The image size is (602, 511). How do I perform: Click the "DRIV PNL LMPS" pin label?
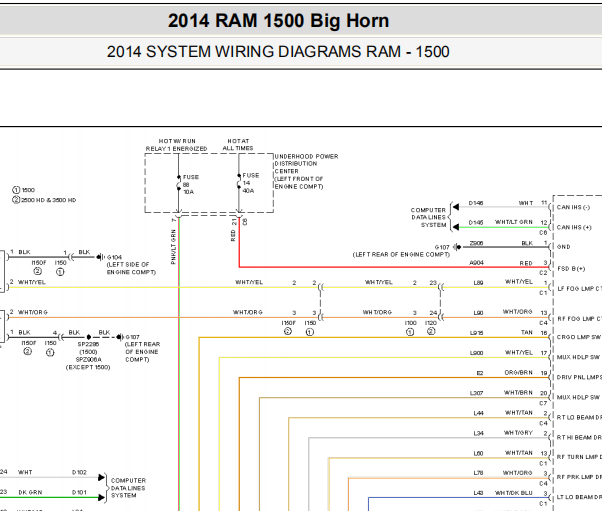(x=579, y=377)
